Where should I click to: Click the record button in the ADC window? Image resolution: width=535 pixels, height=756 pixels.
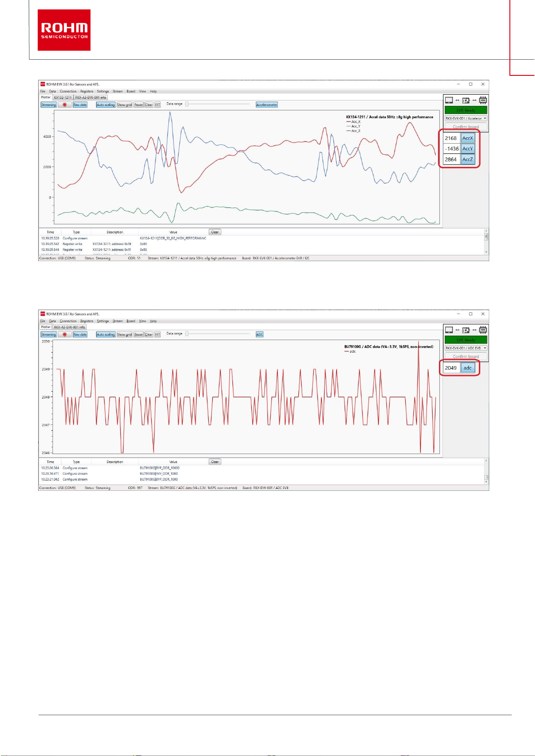65,335
